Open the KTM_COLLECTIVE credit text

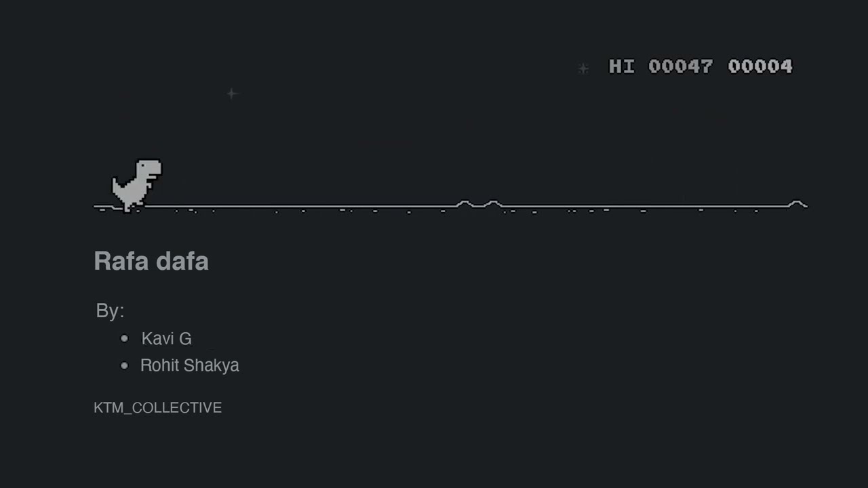tap(158, 407)
